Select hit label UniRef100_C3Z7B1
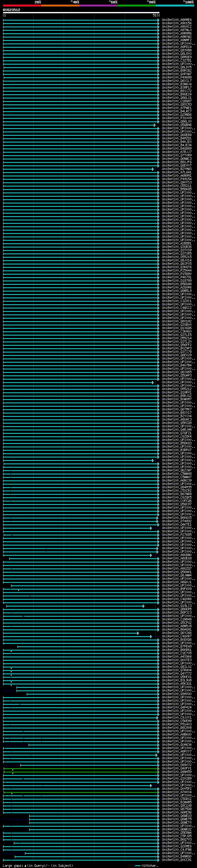The width and height of the screenshot is (197, 868). (176, 61)
